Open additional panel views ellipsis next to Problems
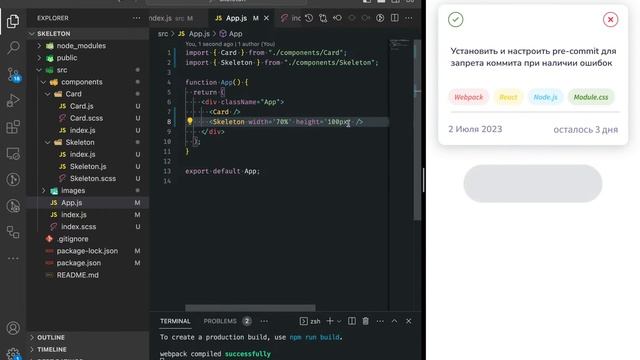The width and height of the screenshot is (640, 360). point(264,321)
